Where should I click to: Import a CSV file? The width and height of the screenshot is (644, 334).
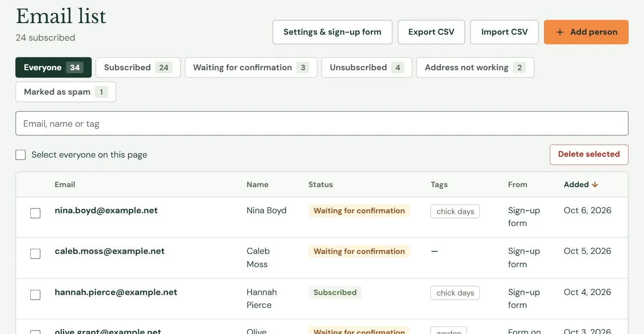[504, 32]
